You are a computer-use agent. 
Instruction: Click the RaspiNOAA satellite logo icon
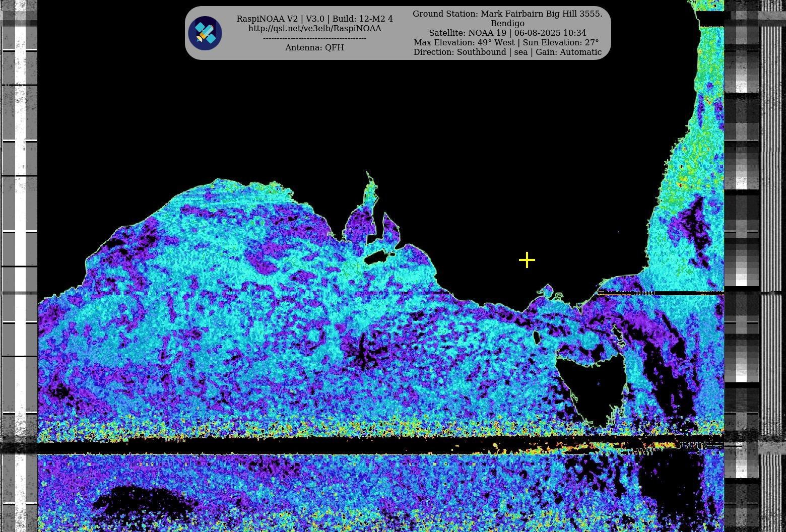tap(205, 33)
